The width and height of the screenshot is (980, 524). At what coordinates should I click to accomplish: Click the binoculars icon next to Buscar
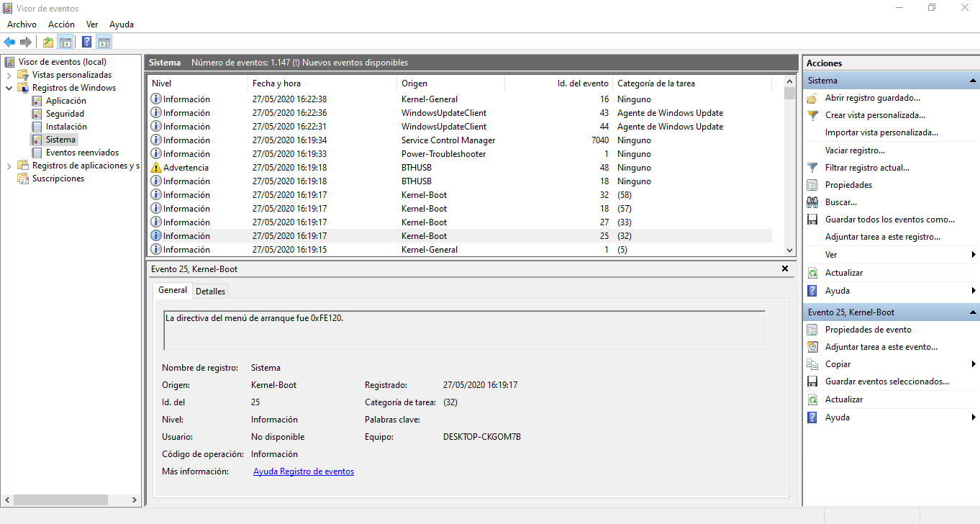tap(812, 202)
